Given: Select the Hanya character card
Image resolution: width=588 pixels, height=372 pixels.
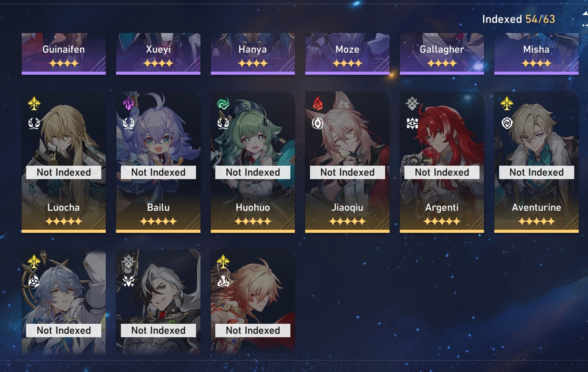Looking at the screenshot, I should (x=253, y=54).
